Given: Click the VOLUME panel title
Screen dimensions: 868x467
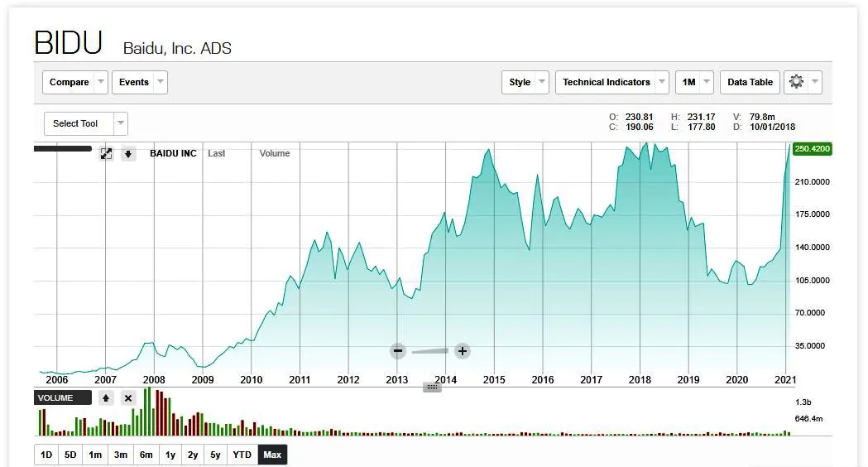Looking at the screenshot, I should (x=55, y=397).
